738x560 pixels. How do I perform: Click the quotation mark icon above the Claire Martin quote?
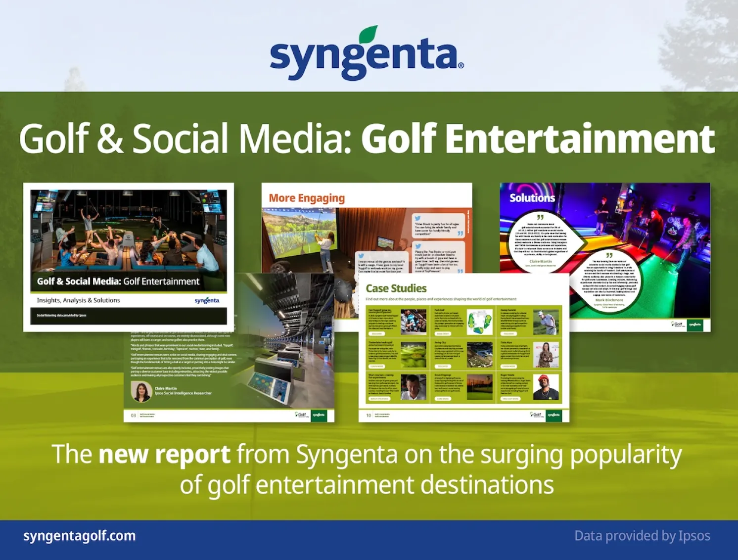pos(540,217)
